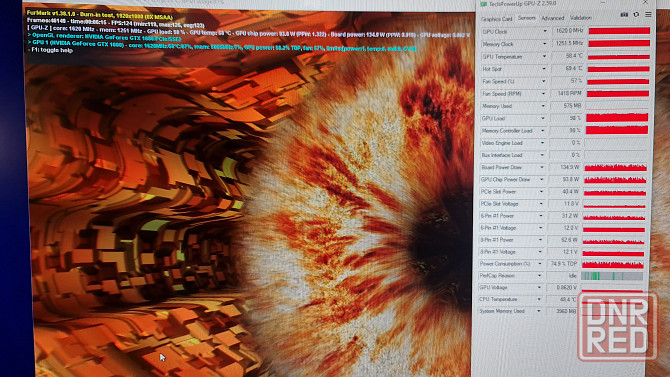Close the GPU-Z window
Viewport: 670px width, 377px height.
click(x=645, y=3)
